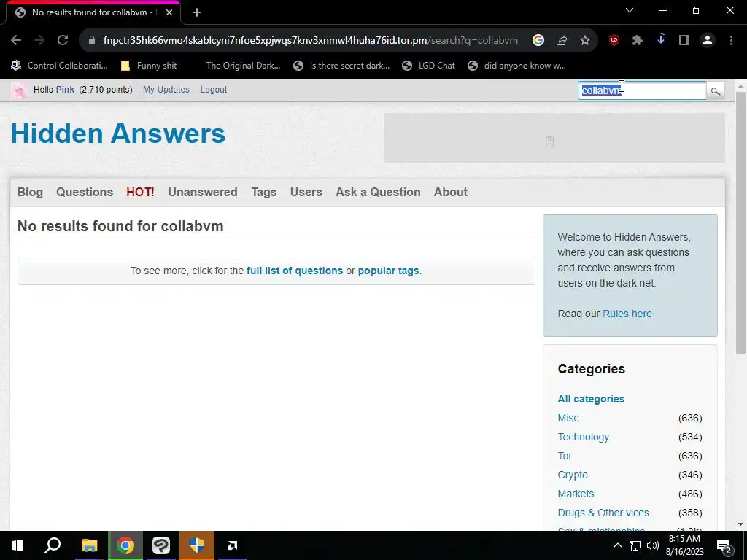Screen dimensions: 747x560
Task: Close the 'No results found' tab
Action: coord(169,12)
